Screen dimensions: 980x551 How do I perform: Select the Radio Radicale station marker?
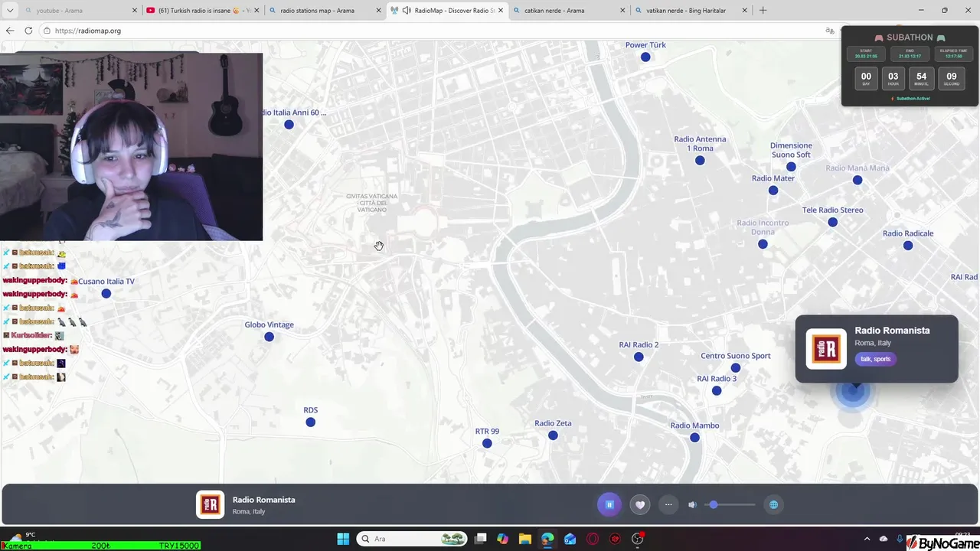pyautogui.click(x=908, y=246)
